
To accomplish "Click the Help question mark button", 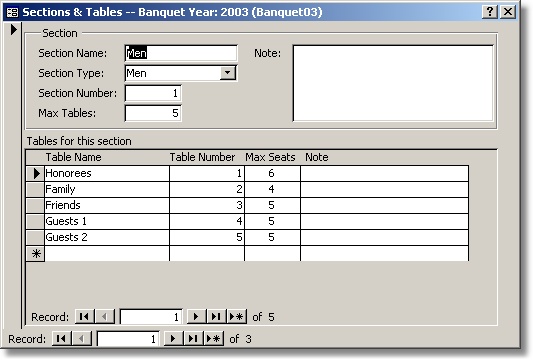I will coord(490,12).
